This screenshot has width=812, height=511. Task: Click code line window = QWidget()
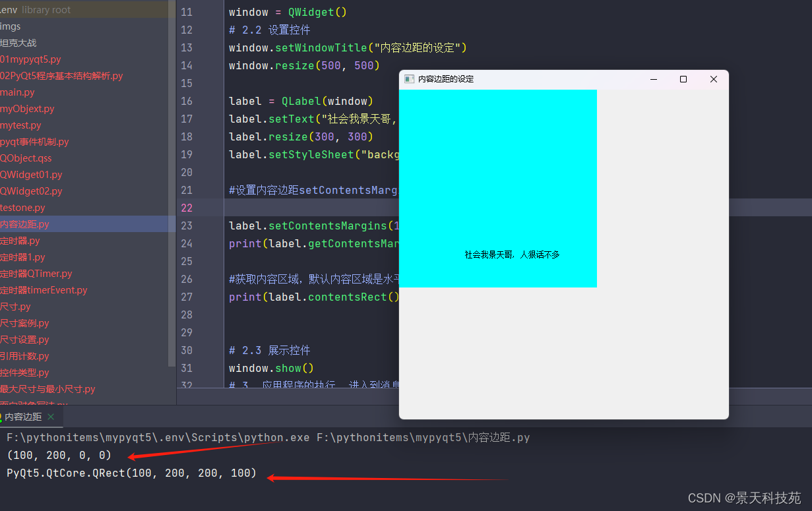tap(288, 12)
